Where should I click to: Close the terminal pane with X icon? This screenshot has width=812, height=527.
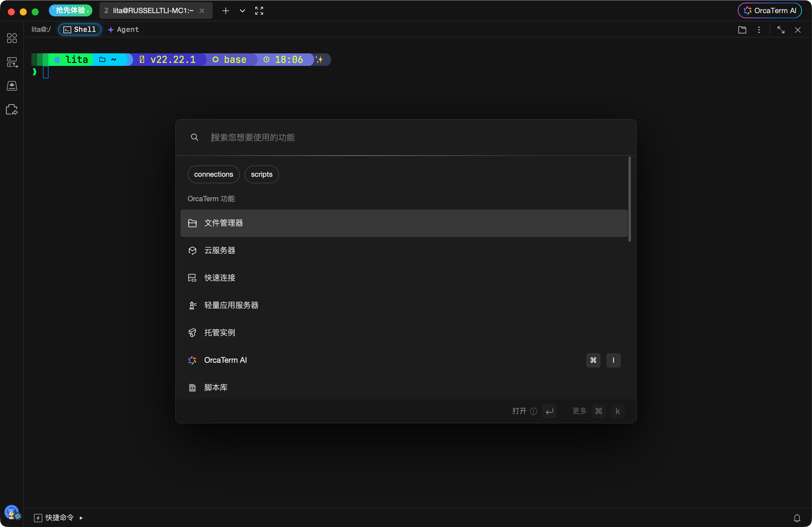point(798,30)
